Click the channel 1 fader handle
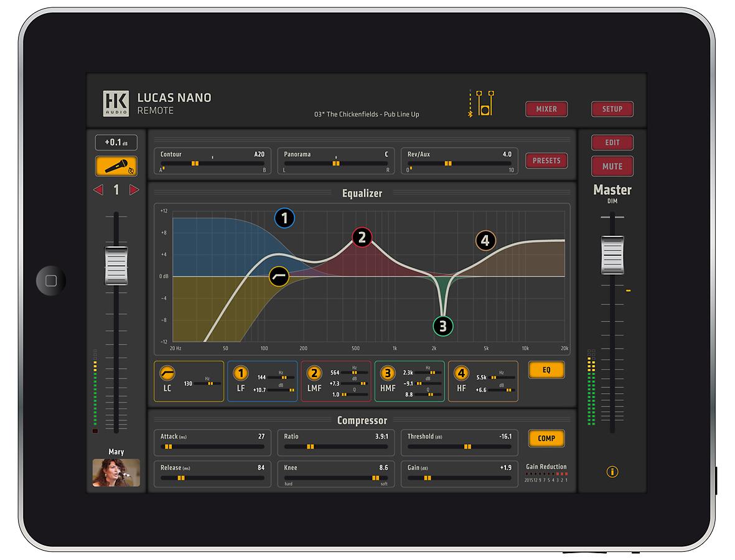The image size is (735, 560). pos(116,266)
